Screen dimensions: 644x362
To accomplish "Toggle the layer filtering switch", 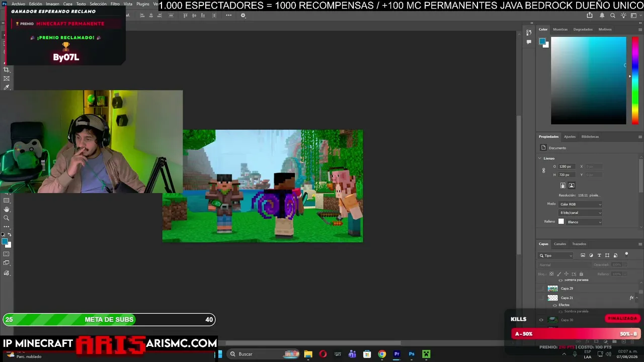I will 626,254.
